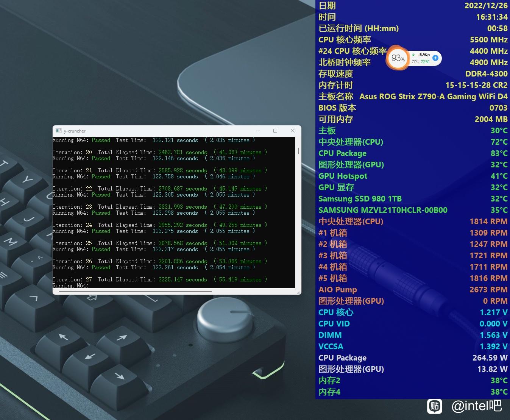Click memory timings 15-15-15-28 CR2
This screenshot has height=420, width=510.
click(477, 85)
